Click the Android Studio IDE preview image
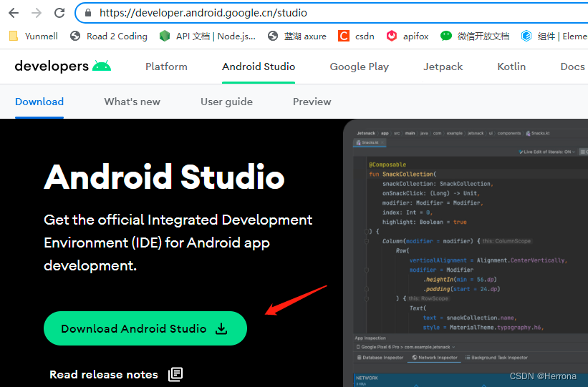This screenshot has width=588, height=387. click(466, 253)
